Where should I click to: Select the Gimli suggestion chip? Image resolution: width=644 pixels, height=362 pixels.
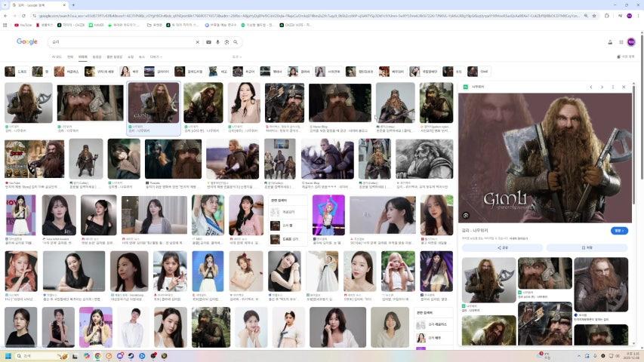point(479,72)
